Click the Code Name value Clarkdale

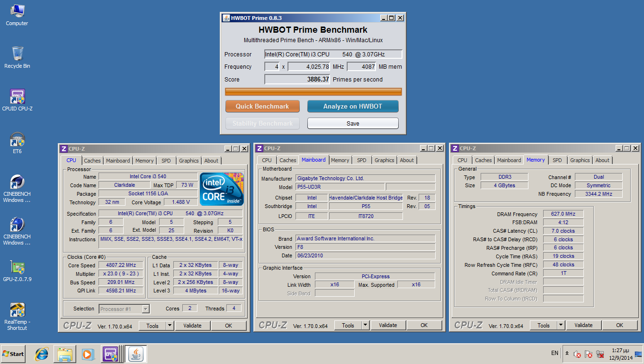(124, 185)
